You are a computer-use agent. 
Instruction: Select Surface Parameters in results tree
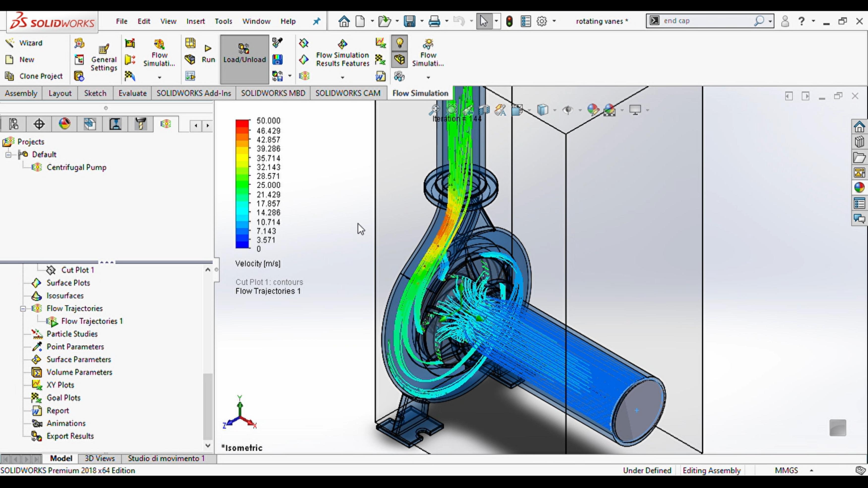click(79, 359)
